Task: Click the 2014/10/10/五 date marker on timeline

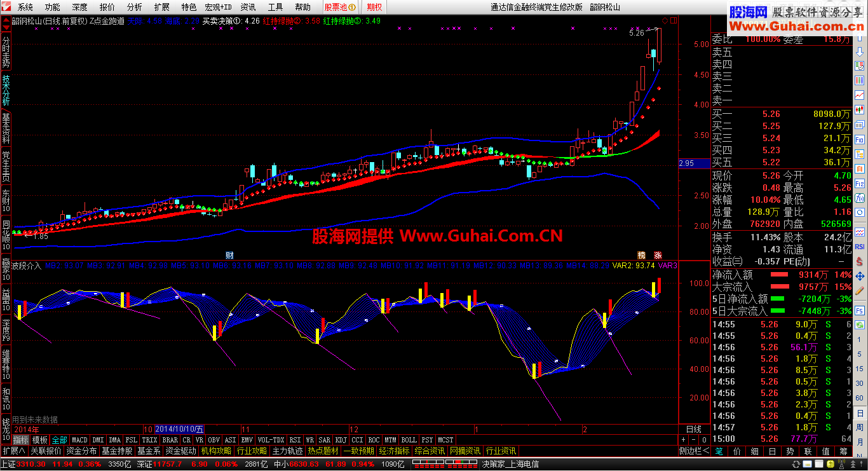Action: [180, 429]
